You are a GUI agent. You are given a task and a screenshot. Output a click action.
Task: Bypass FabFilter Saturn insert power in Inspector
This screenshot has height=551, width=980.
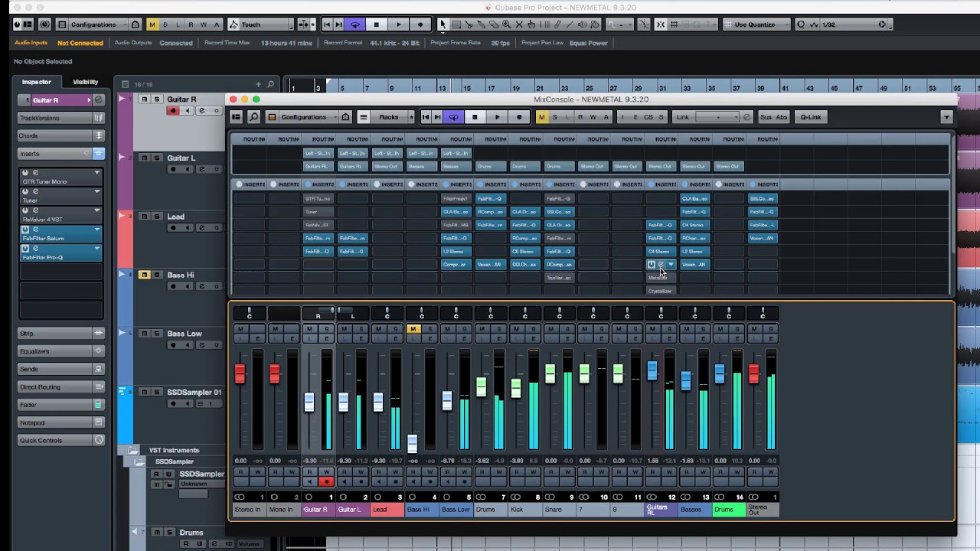(25, 230)
